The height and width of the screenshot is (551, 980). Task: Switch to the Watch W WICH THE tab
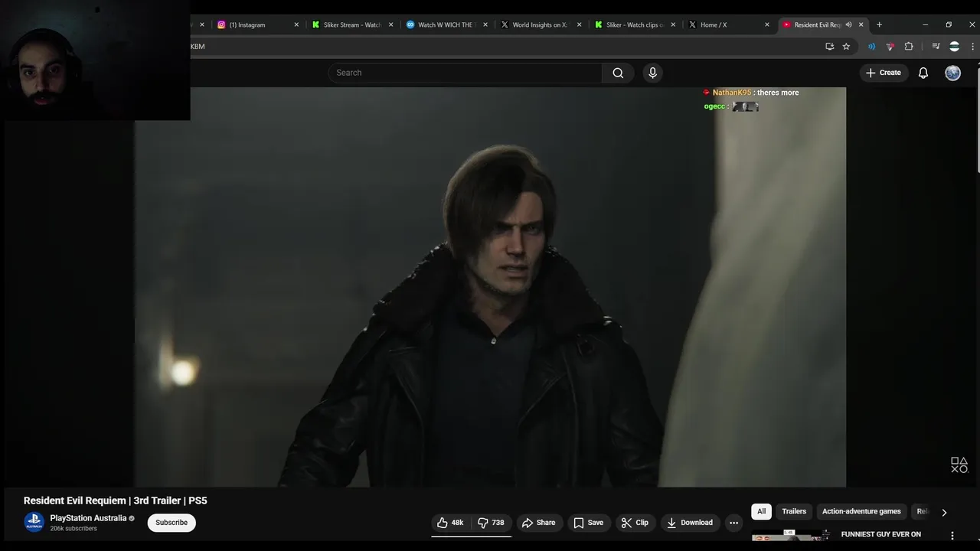tap(445, 24)
